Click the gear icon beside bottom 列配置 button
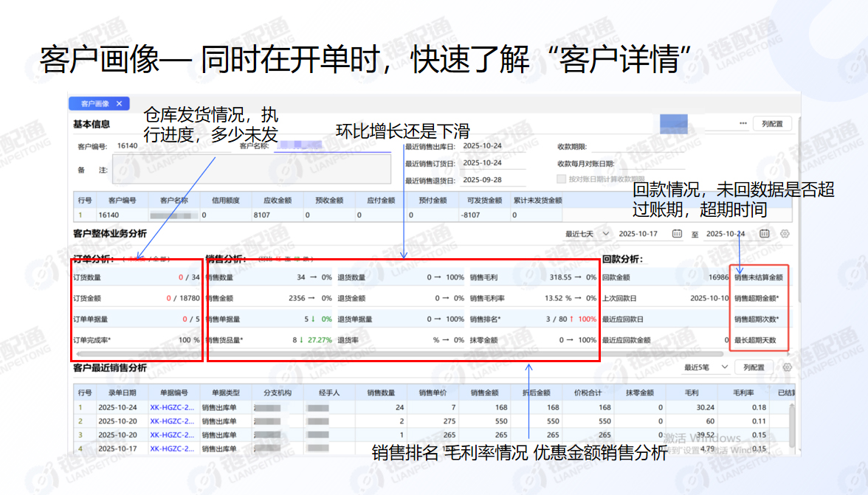 click(787, 367)
